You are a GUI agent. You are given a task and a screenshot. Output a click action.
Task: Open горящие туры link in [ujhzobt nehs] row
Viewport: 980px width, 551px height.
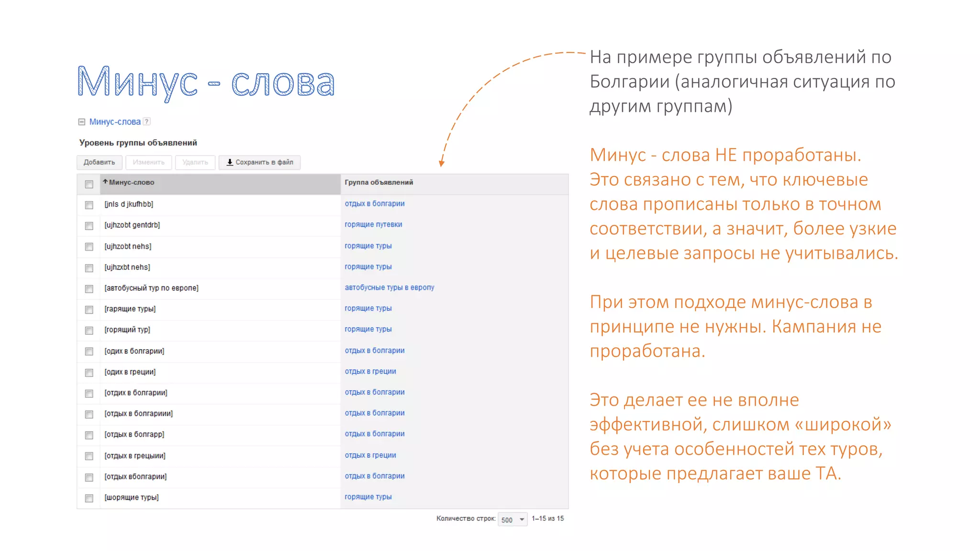point(368,246)
